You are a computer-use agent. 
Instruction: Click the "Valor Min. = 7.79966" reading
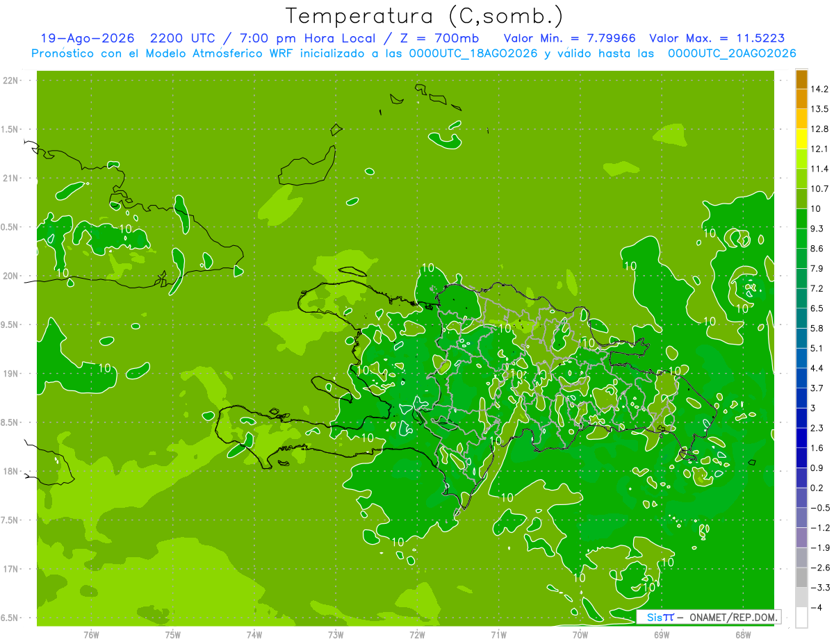pyautogui.click(x=570, y=38)
